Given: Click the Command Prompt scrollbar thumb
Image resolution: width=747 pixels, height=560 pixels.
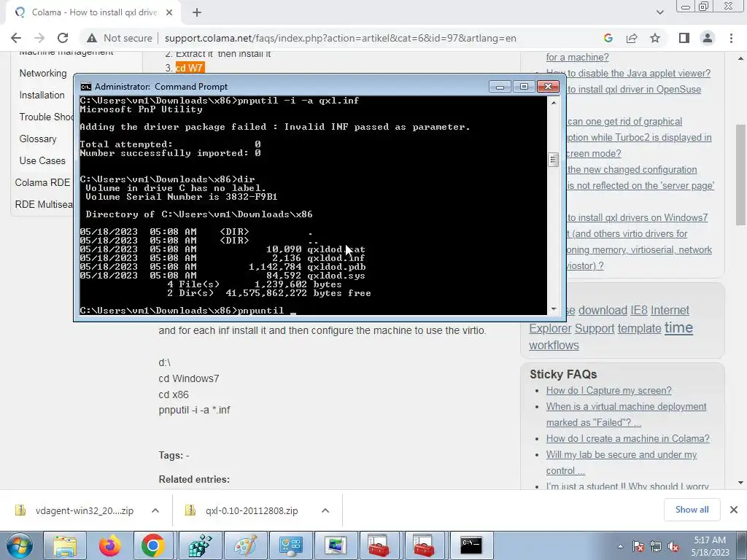Looking at the screenshot, I should click(553, 160).
